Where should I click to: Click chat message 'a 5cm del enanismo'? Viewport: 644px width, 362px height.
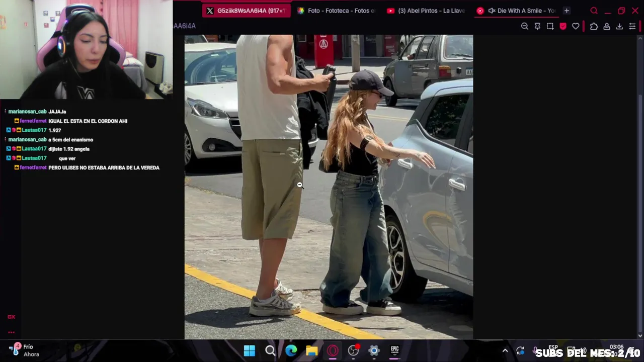[x=70, y=140]
